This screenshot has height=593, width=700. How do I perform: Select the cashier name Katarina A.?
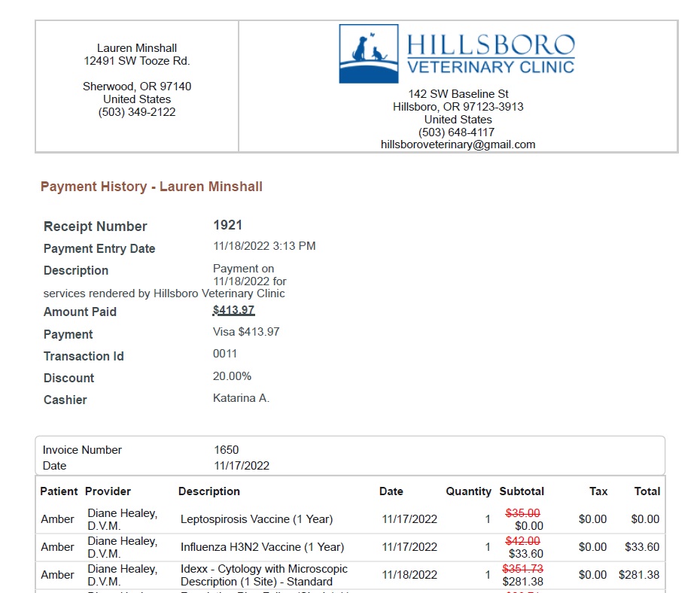(241, 398)
